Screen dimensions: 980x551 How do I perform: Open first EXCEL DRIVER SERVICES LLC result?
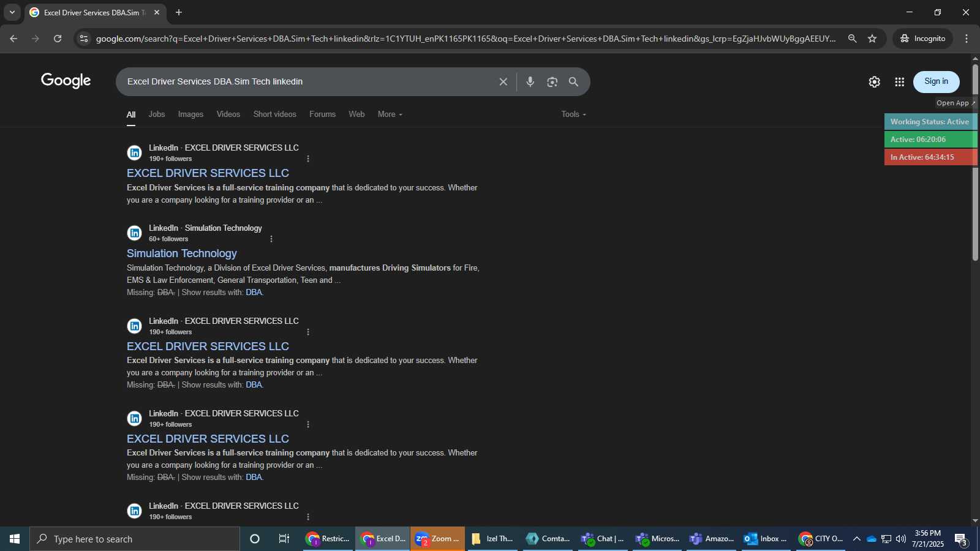coord(208,173)
